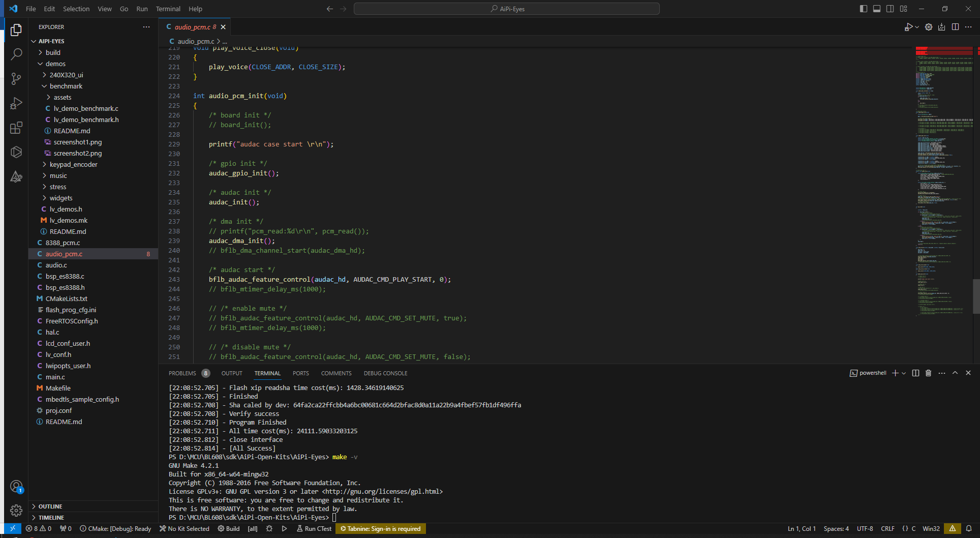Click the debug bug icon in status bar
Image resolution: width=980 pixels, height=538 pixels.
(269, 529)
